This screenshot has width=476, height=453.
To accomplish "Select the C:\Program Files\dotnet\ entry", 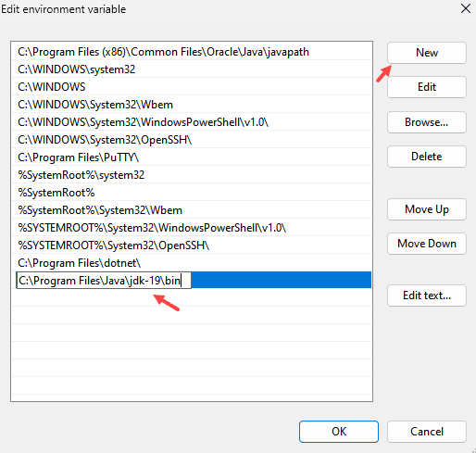I will click(192, 263).
